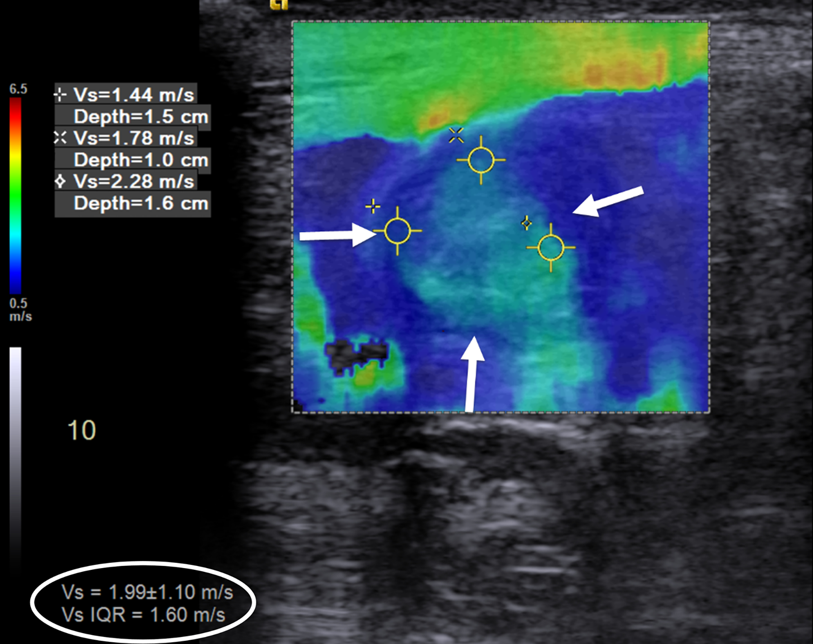Image resolution: width=813 pixels, height=644 pixels.
Task: Select the gain value 10
Action: [x=81, y=430]
